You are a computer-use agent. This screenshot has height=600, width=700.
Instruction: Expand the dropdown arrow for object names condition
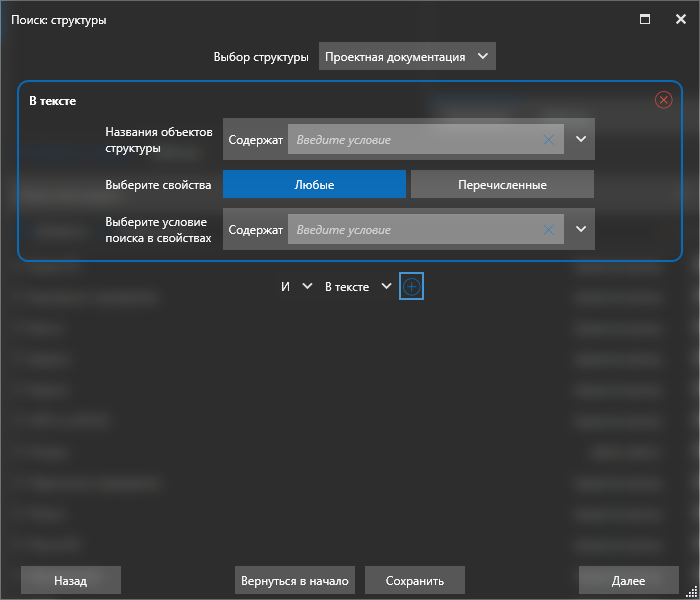point(581,140)
